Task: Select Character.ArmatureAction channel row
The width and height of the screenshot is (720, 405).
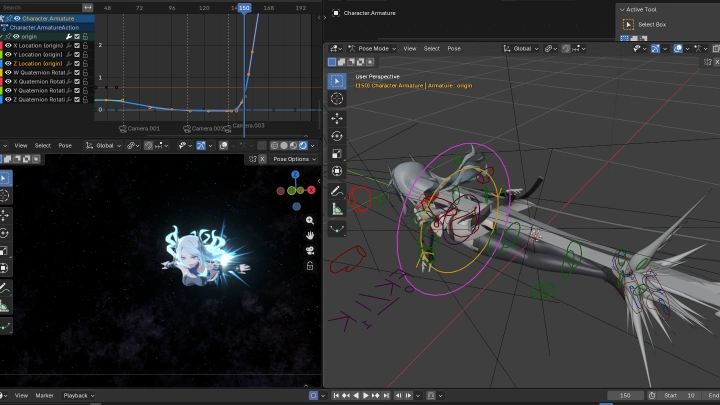Action: point(47,28)
